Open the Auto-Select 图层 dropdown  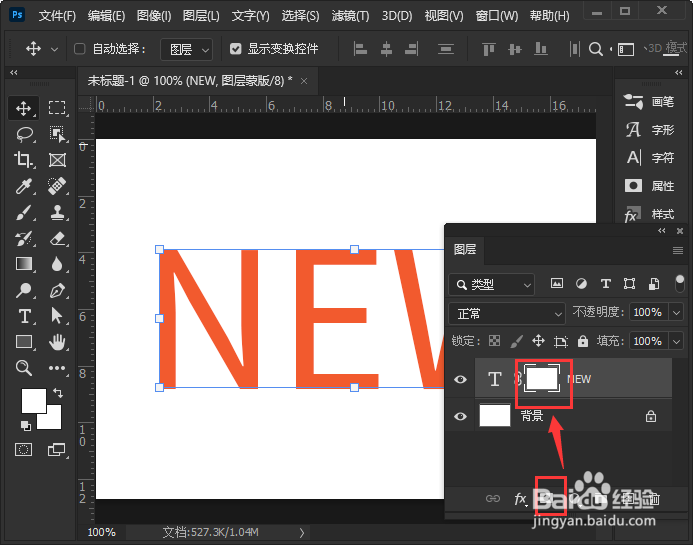click(x=186, y=49)
